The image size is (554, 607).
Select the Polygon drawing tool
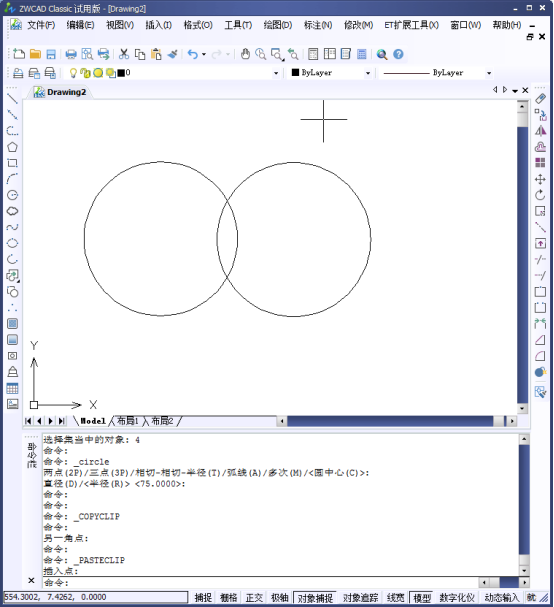[12, 147]
